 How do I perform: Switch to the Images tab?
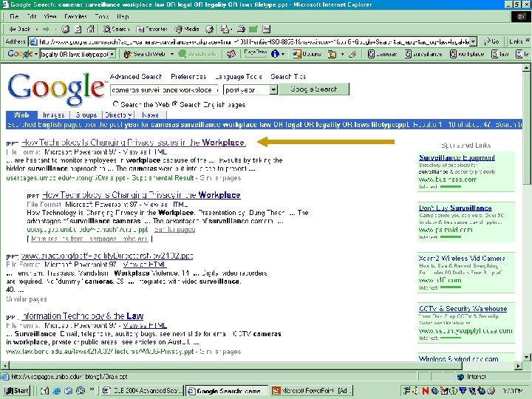[54, 115]
